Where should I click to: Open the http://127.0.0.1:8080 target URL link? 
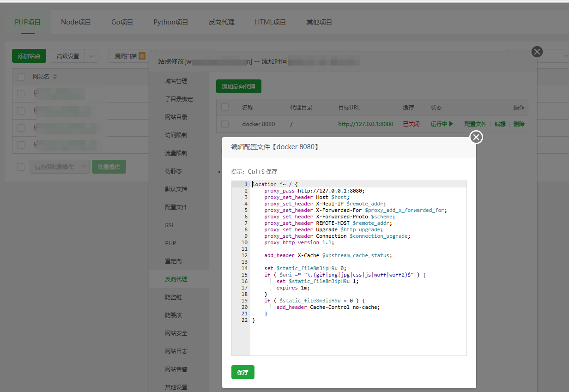click(365, 124)
